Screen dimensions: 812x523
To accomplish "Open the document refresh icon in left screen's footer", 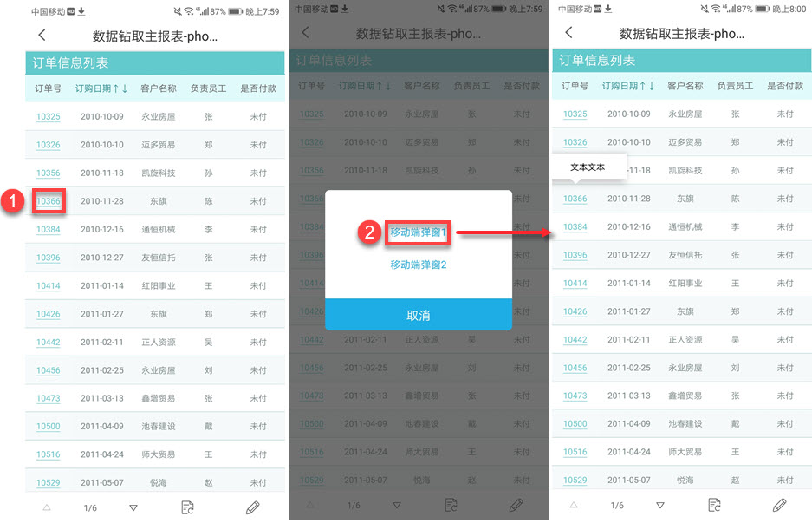I will pos(187,507).
